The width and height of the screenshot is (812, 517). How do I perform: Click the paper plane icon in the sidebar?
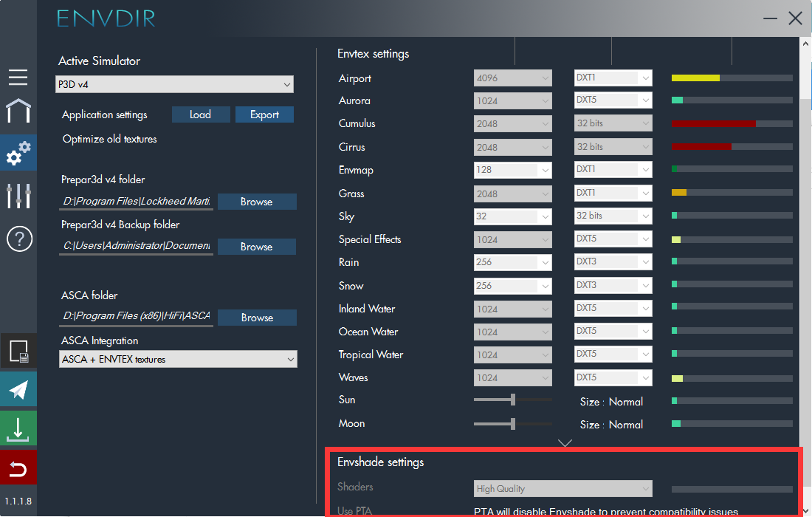tap(18, 389)
